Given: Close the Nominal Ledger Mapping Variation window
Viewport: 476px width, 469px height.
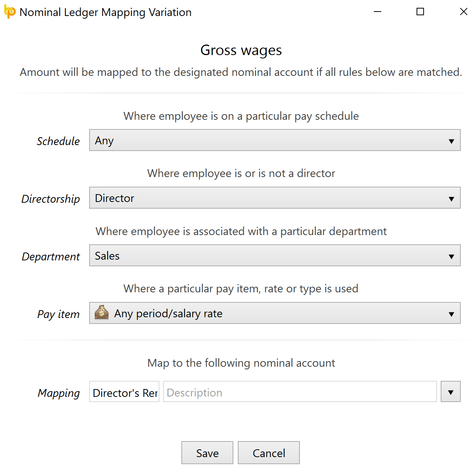Looking at the screenshot, I should pos(463,12).
